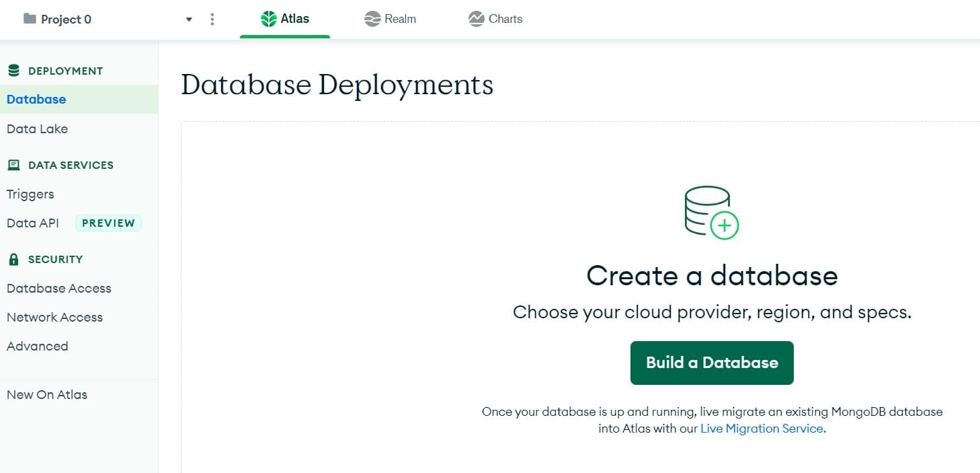
Task: Open the project selector dropdown arrow
Action: (189, 20)
